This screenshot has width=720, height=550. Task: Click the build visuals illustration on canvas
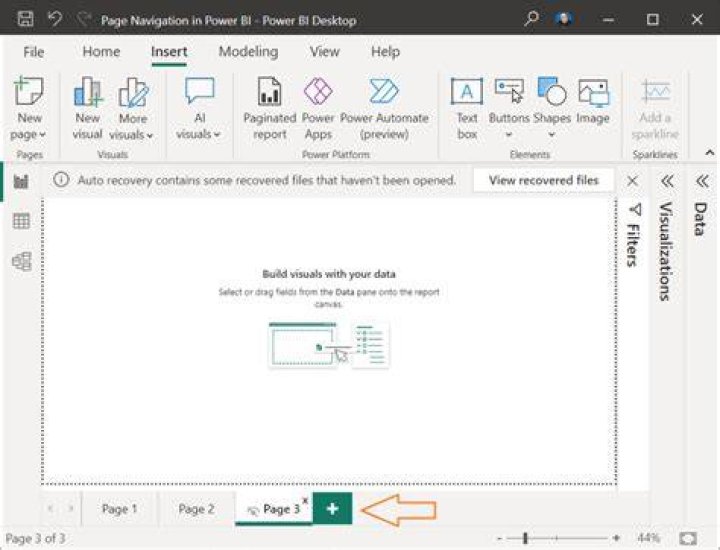click(x=329, y=345)
